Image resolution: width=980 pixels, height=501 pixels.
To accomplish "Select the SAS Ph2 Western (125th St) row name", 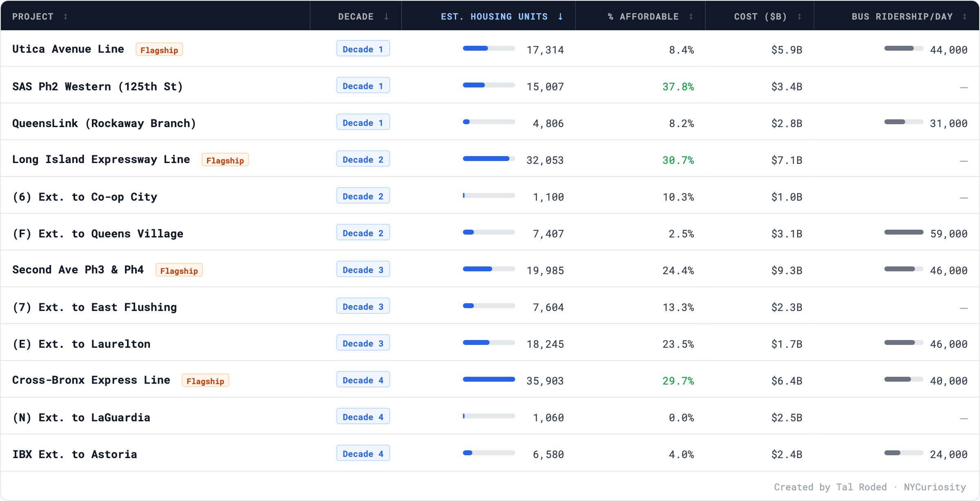I will tap(97, 87).
